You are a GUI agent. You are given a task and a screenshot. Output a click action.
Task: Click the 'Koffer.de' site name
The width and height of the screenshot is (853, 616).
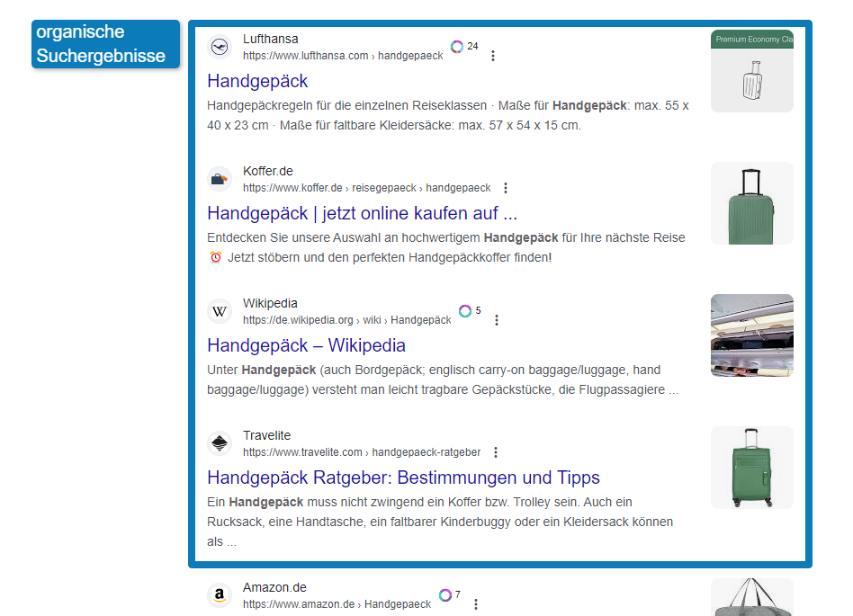pos(267,171)
